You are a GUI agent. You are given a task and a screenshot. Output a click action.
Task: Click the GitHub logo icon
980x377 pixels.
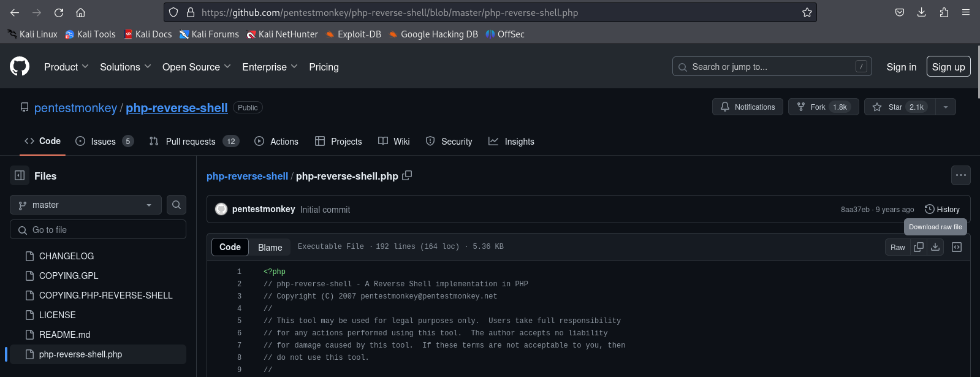(20, 66)
